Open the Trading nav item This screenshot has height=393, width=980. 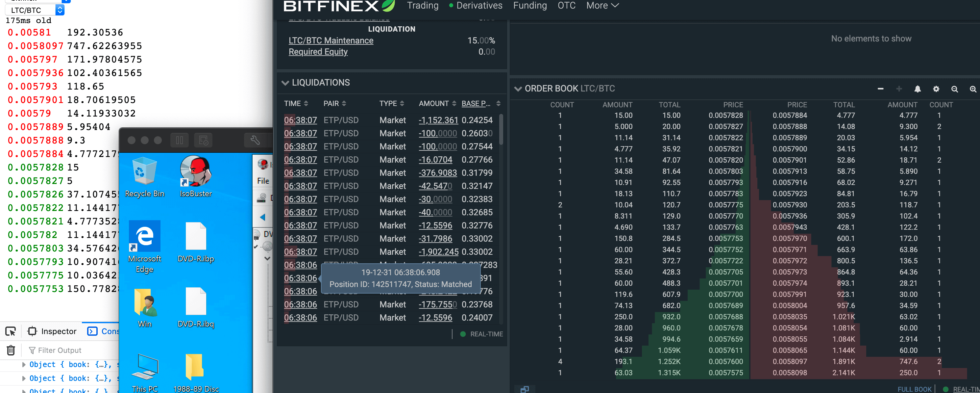(423, 5)
